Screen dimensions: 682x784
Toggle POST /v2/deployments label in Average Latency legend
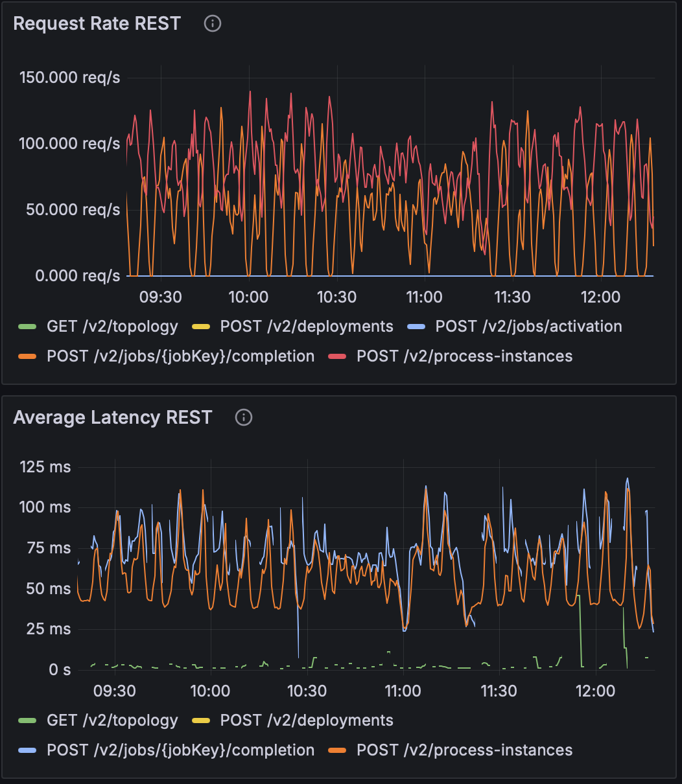click(x=306, y=721)
